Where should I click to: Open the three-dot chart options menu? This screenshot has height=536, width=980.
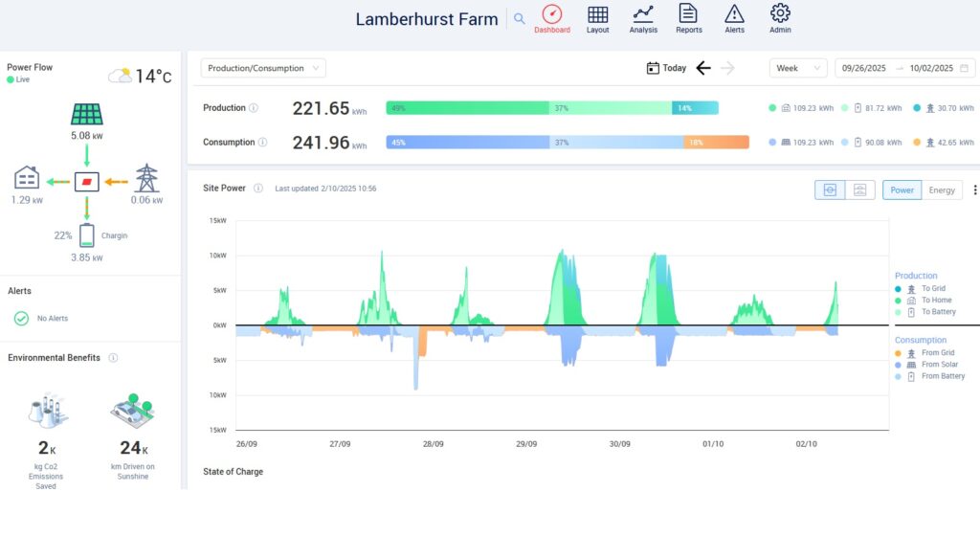[x=974, y=190]
